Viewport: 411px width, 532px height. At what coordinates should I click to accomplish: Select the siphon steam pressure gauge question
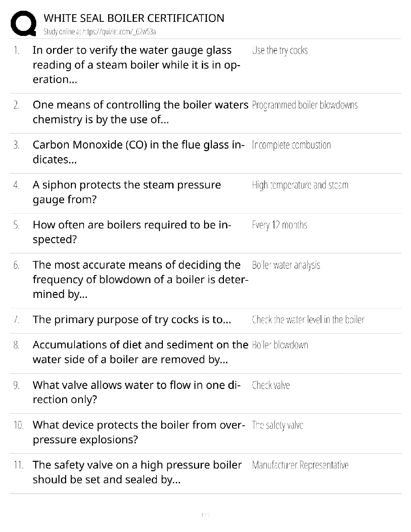pos(127,192)
